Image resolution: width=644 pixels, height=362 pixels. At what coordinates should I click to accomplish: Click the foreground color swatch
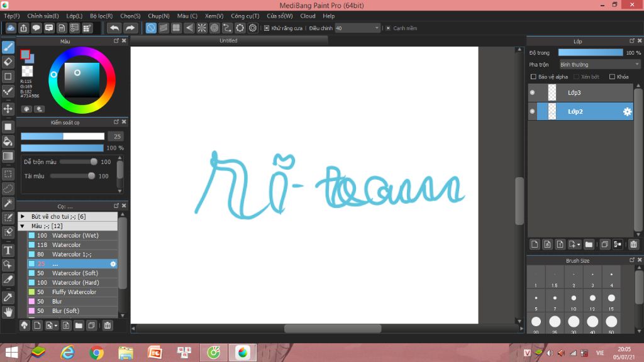pyautogui.click(x=25, y=55)
